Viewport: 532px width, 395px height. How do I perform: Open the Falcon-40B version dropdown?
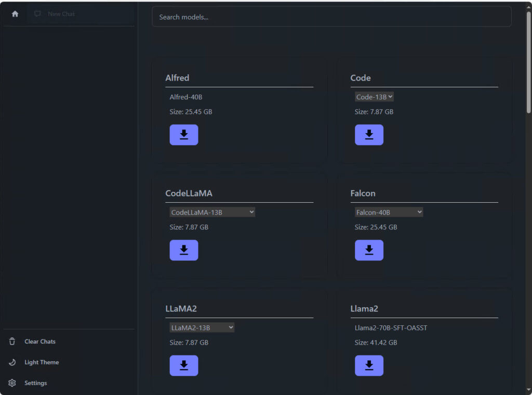point(389,212)
